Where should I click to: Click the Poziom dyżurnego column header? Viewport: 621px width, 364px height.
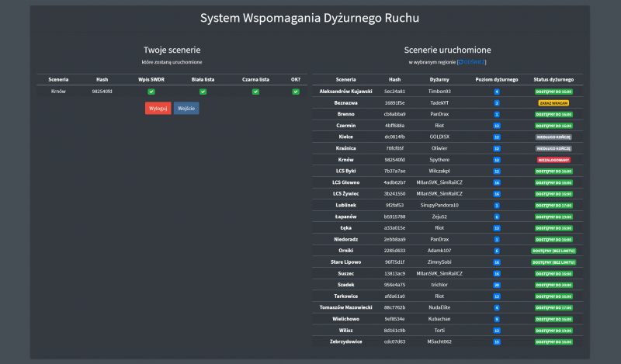coord(496,79)
